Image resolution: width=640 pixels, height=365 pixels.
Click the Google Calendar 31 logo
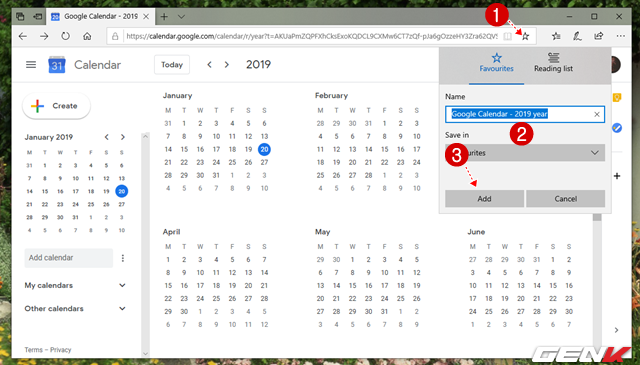[x=57, y=65]
